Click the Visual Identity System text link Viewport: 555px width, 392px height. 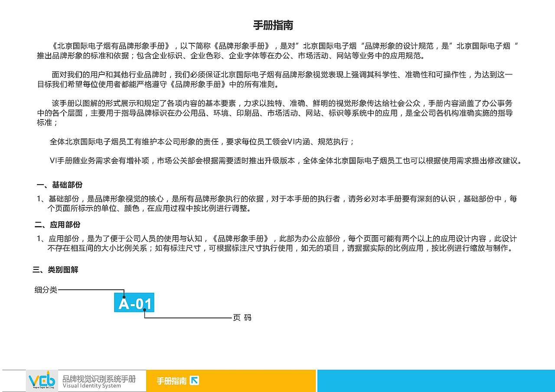[91, 386]
